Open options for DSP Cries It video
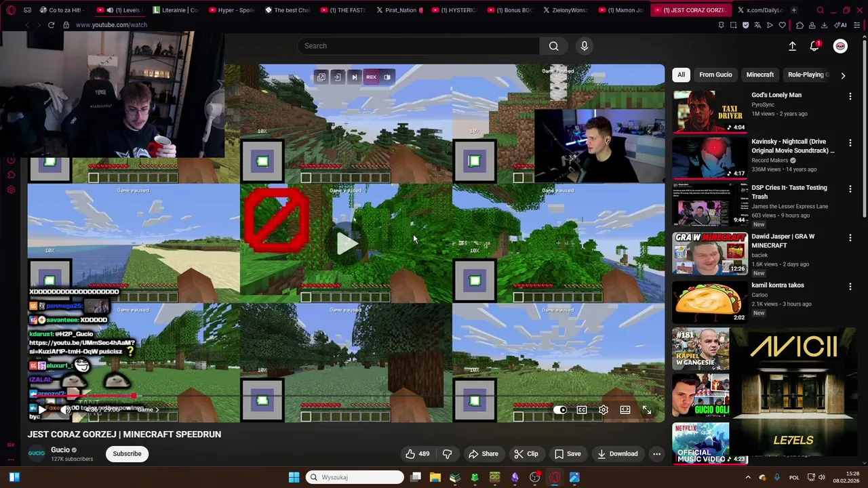 (850, 188)
